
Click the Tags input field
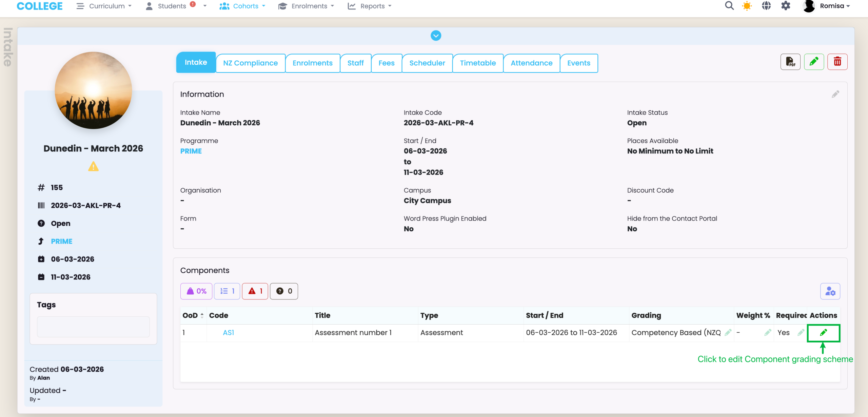pyautogui.click(x=93, y=327)
